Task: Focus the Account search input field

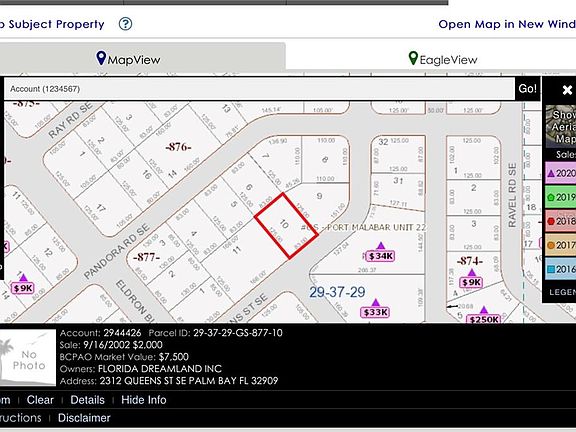Action: 259,89
